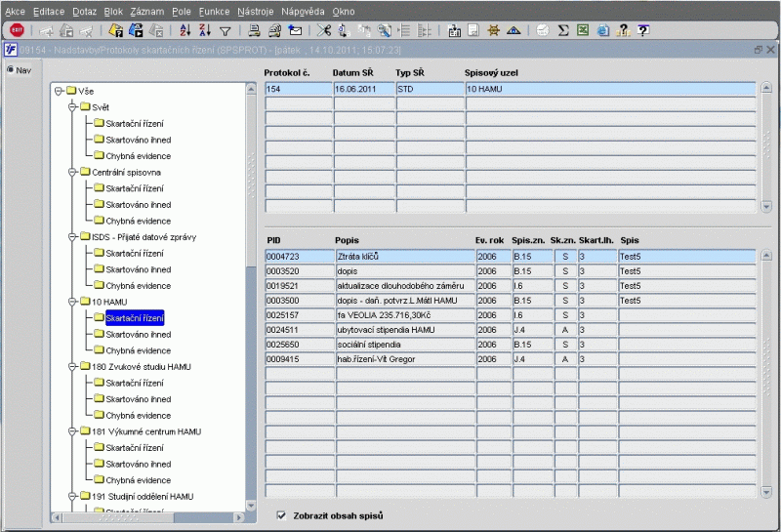Click the pyramid eye icon
Viewport: 781px width, 532px height.
[x=514, y=31]
